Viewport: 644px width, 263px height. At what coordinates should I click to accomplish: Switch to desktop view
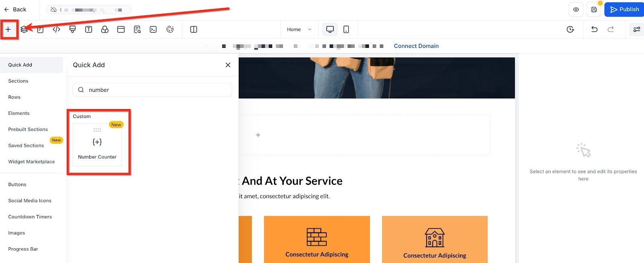[330, 29]
